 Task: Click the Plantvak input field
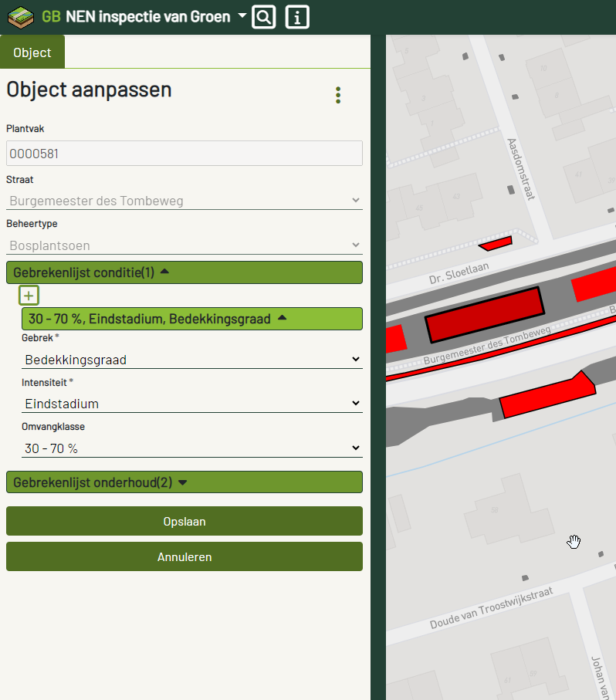pyautogui.click(x=184, y=154)
